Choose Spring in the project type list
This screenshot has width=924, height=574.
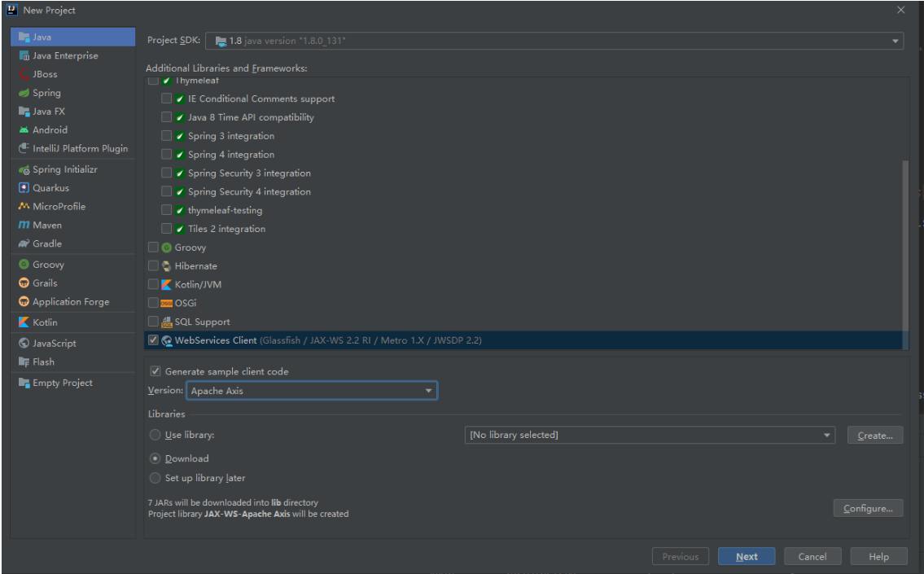pos(73,93)
